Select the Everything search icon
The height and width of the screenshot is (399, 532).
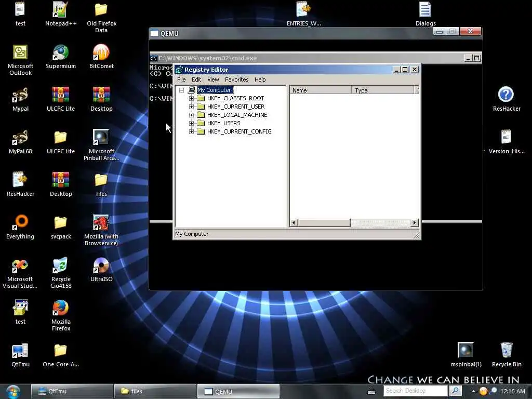(x=20, y=227)
